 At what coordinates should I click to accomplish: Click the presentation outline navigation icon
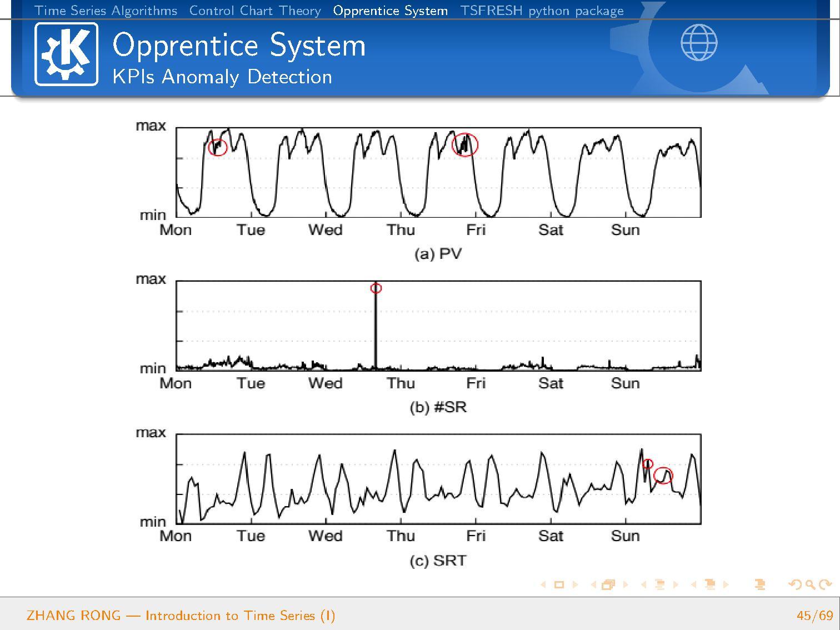[760, 584]
